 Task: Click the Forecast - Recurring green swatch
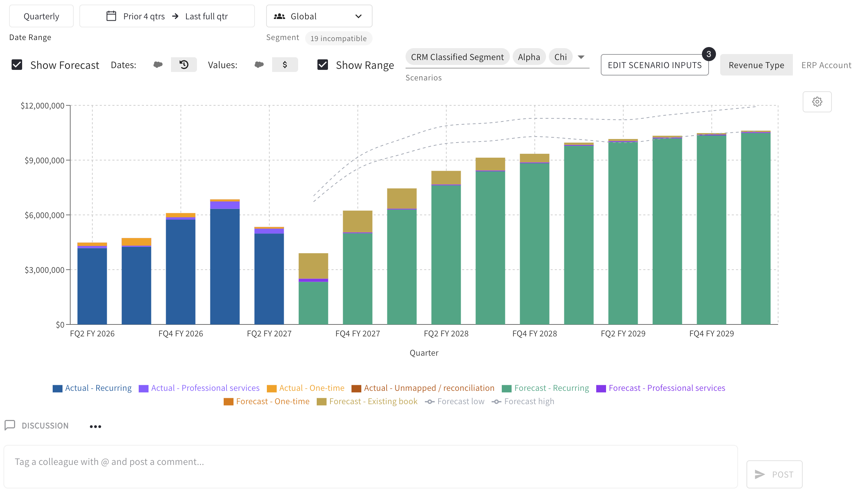(x=506, y=388)
